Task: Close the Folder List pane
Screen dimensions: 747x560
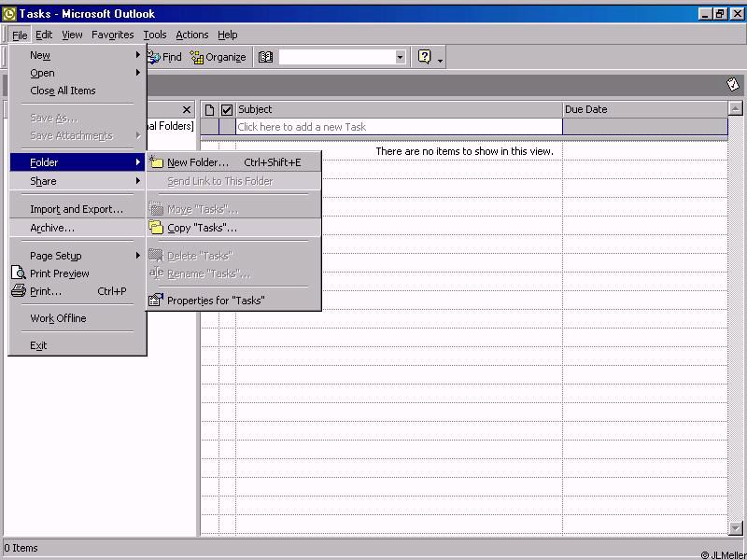Action: point(187,109)
